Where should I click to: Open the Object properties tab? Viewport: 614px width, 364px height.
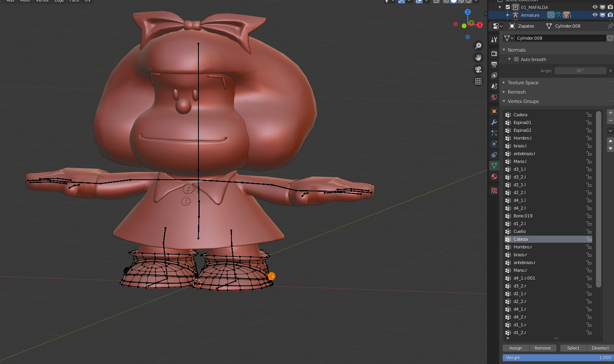494,111
